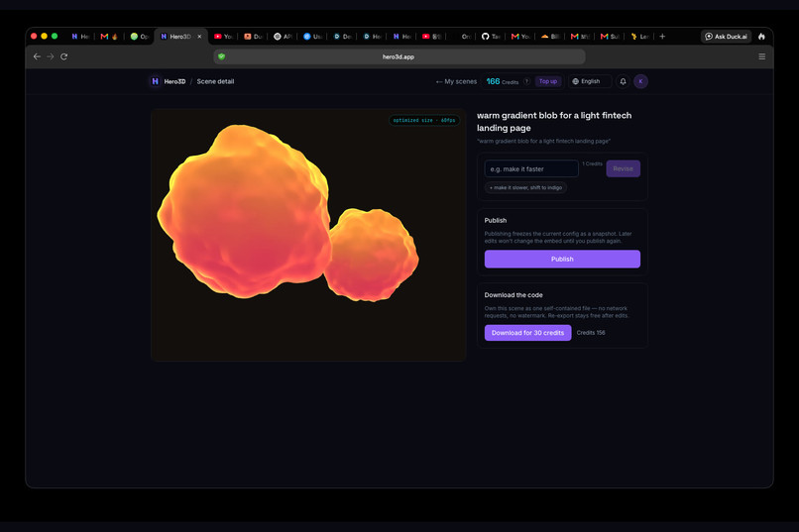Click Download for 30 credits
This screenshot has height=532, width=799.
pos(527,333)
